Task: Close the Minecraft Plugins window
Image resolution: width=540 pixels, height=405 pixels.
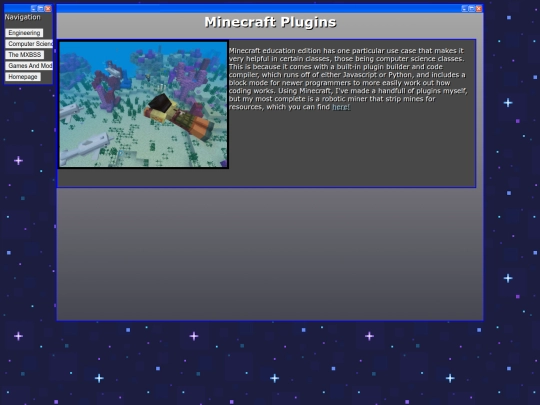Action: (x=479, y=9)
